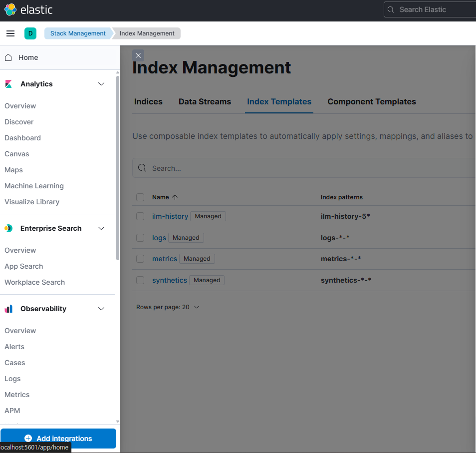476x453 pixels.
Task: Open Dashboard
Action: [x=23, y=138]
